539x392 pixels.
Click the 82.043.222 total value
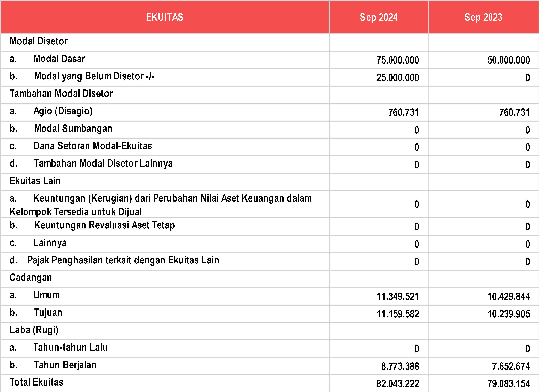point(398,384)
